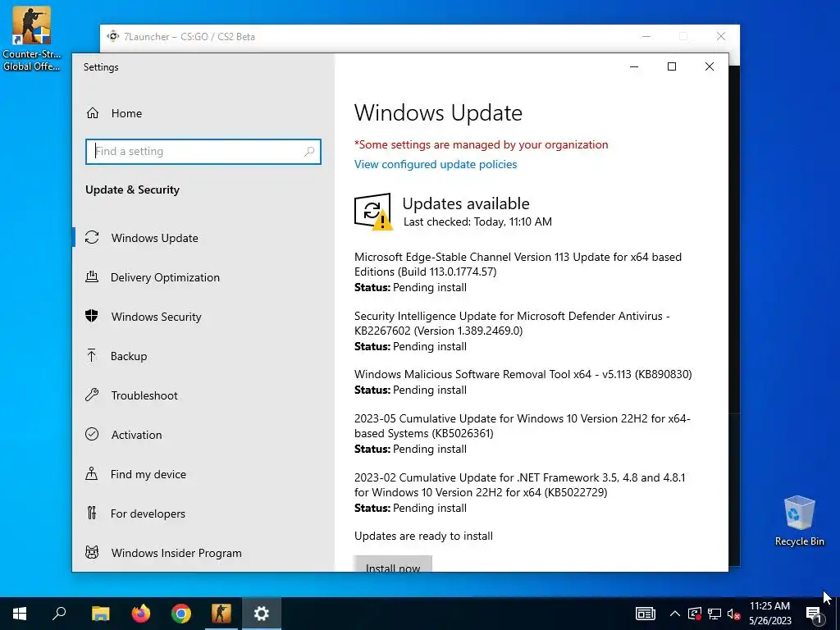Minimize the 7Launcher window
Image resolution: width=840 pixels, height=630 pixels.
click(x=646, y=36)
